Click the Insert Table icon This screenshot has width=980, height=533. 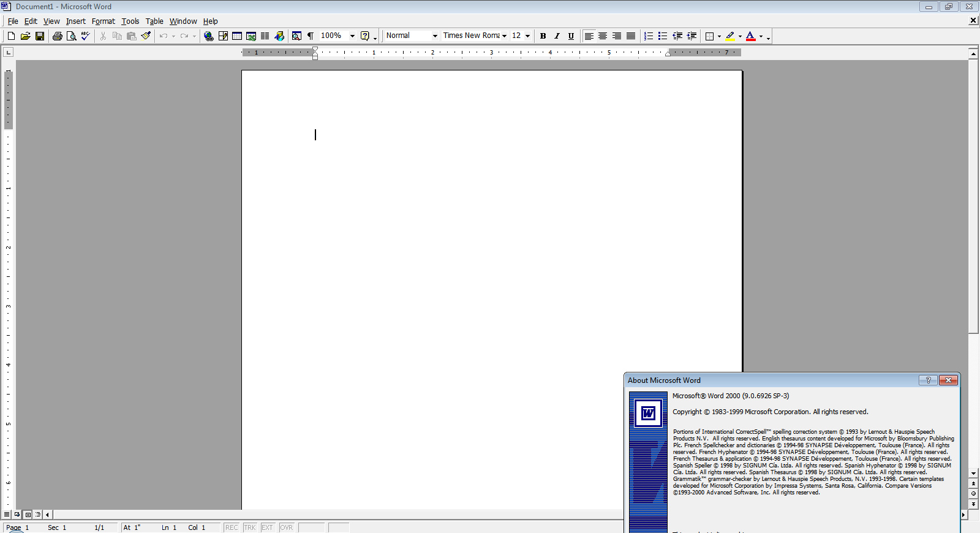tap(237, 36)
